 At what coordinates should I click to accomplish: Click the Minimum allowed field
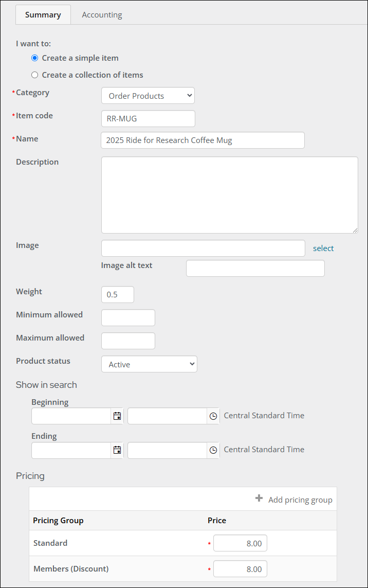[x=128, y=317]
